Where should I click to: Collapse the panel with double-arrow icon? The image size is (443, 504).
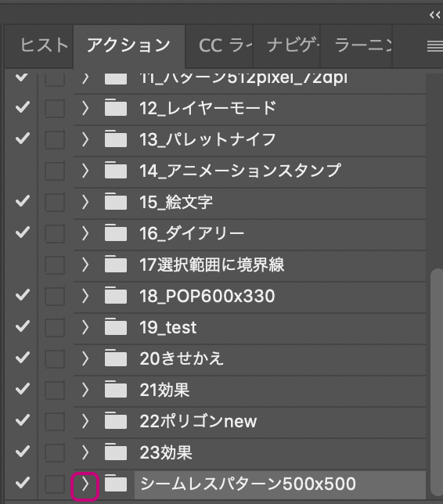click(434, 15)
